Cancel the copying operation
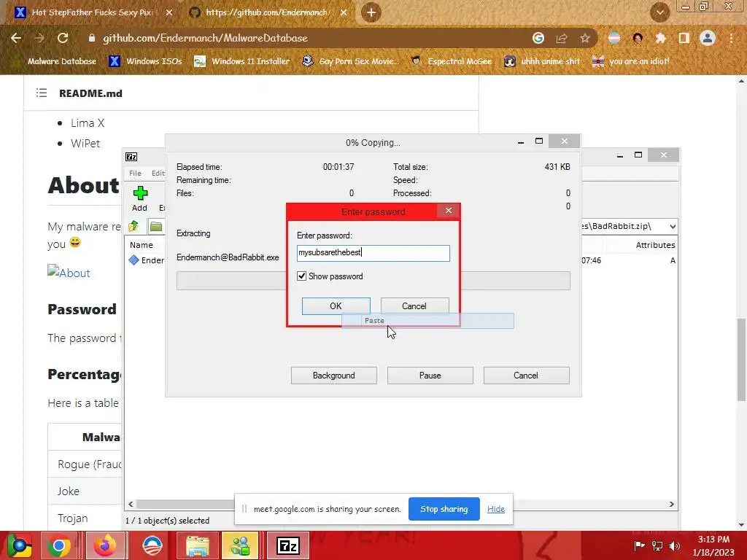Viewport: 747px width, 560px height. click(x=527, y=376)
